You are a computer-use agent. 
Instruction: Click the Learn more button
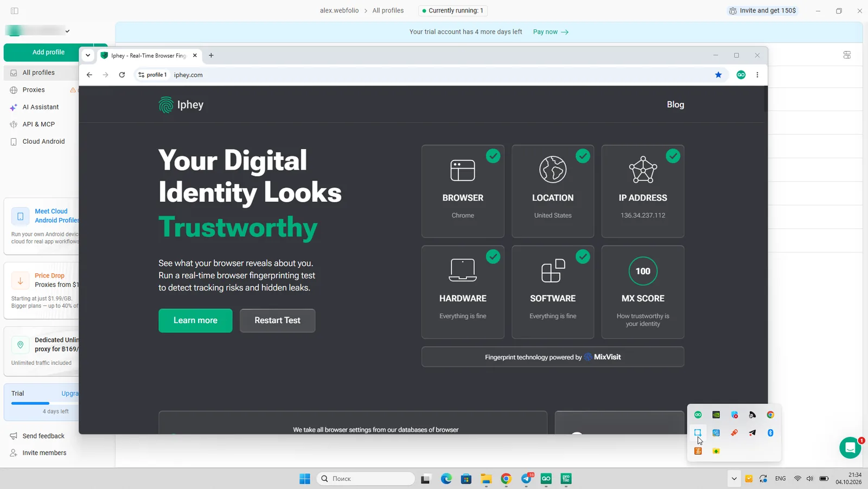195,320
